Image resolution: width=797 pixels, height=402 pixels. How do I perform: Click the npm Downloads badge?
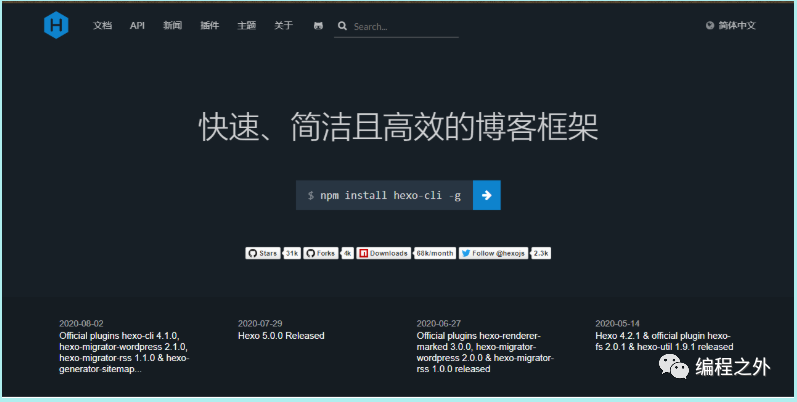(x=383, y=253)
